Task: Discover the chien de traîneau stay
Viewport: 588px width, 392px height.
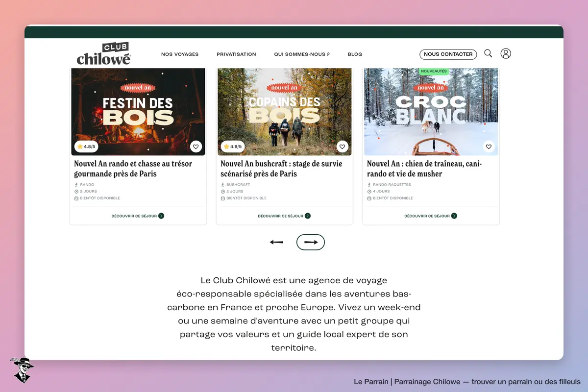Action: [x=431, y=216]
